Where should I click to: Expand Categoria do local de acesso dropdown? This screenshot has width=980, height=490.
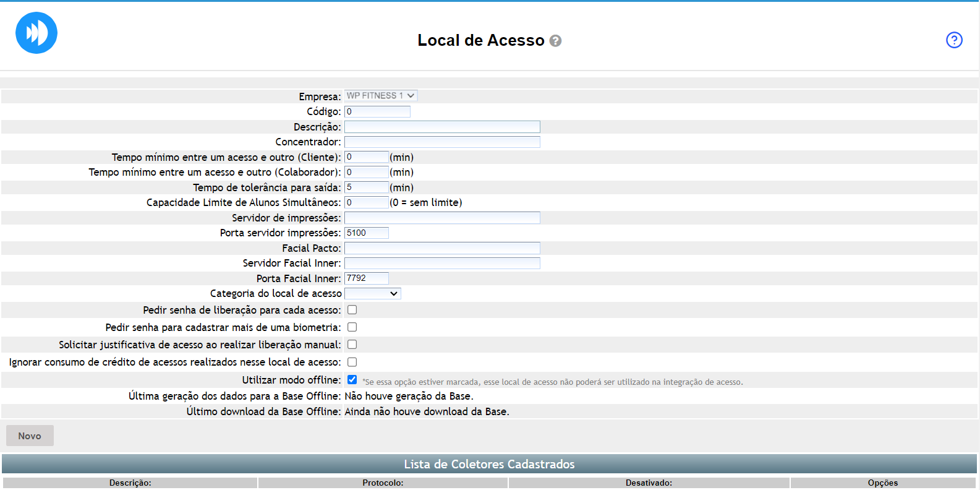click(372, 294)
